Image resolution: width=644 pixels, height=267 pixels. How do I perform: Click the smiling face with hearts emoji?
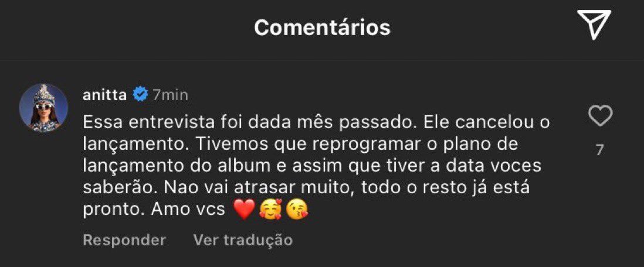(x=270, y=210)
